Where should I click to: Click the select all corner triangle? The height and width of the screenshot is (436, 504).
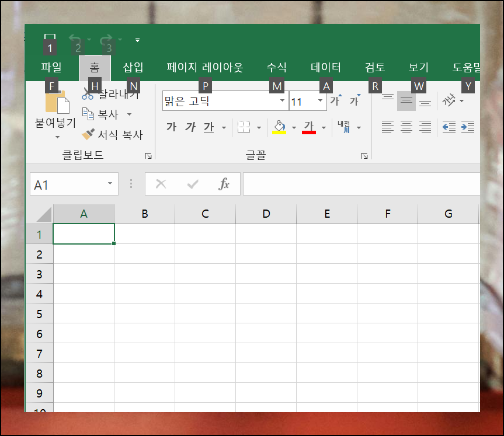pyautogui.click(x=44, y=214)
